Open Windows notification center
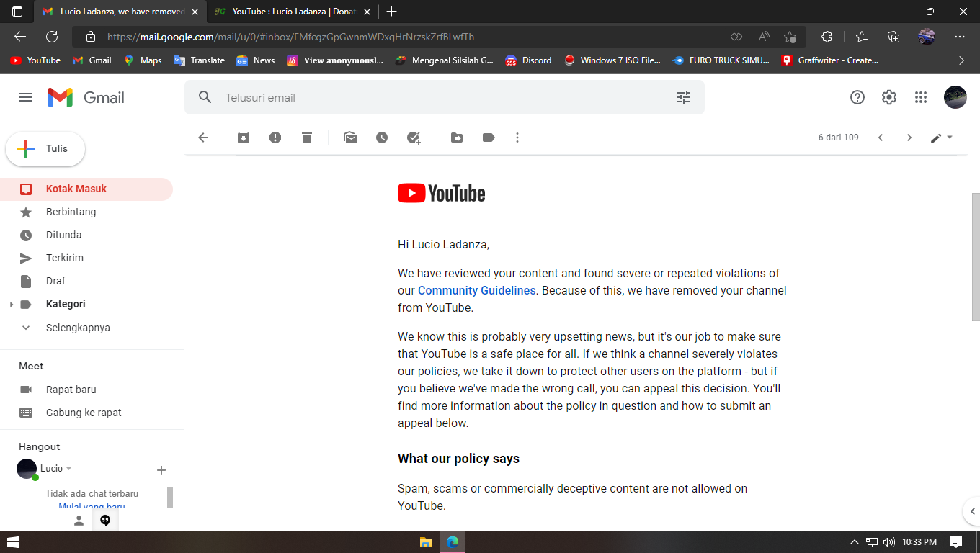This screenshot has height=553, width=980. (956, 542)
